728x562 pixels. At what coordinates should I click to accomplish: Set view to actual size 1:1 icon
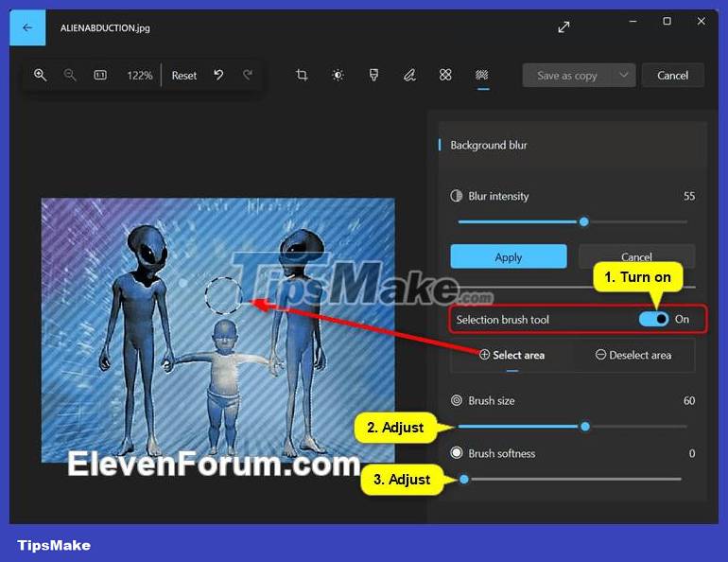pos(100,75)
